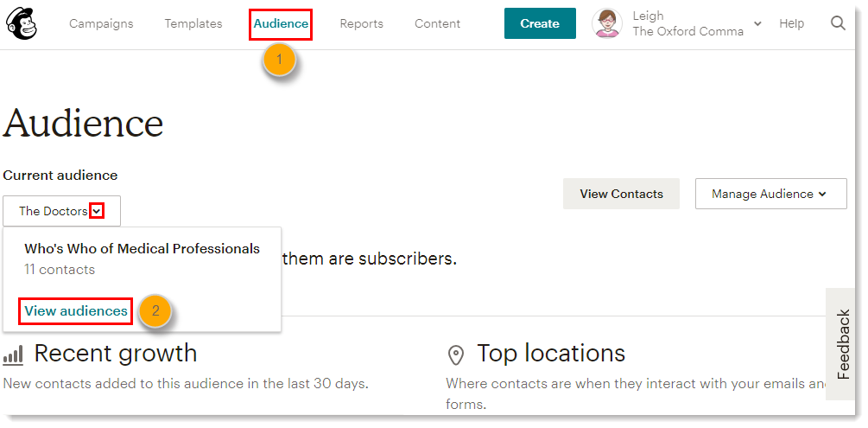Screen dimensions: 868x428
Task: Open the Reports menu
Action: click(x=362, y=24)
